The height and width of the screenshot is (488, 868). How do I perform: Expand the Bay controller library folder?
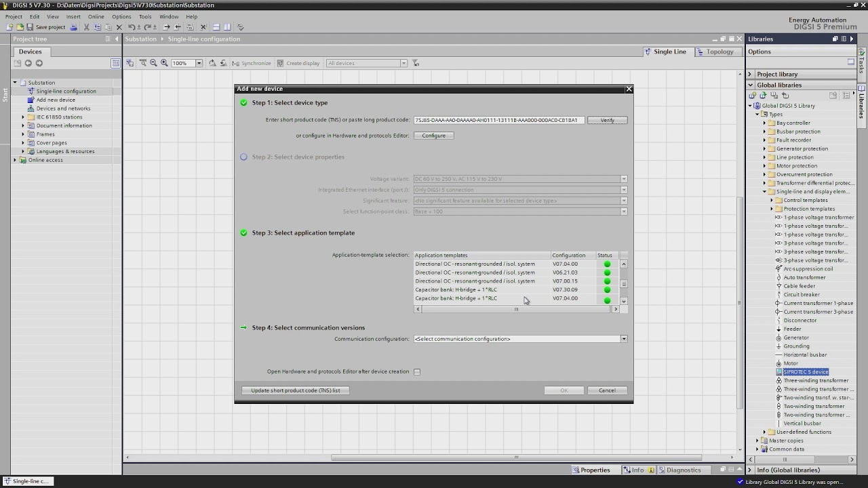(x=764, y=123)
